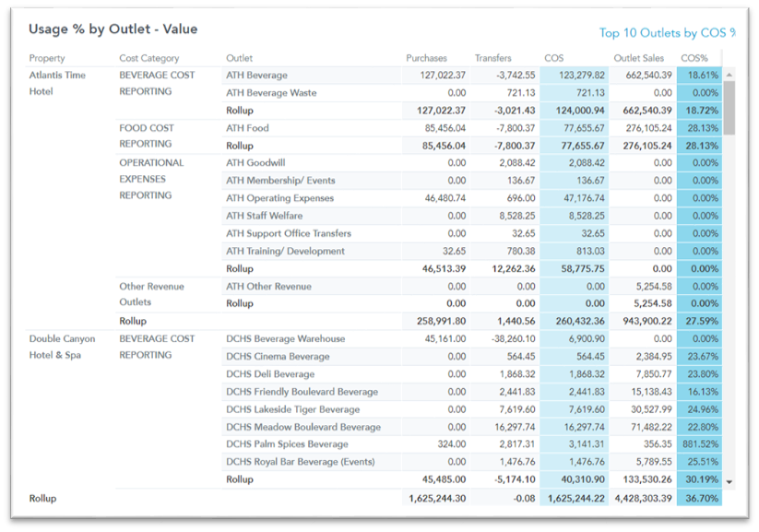Click the DCHS Meadow Boulevard Beverage outlet

click(x=303, y=428)
